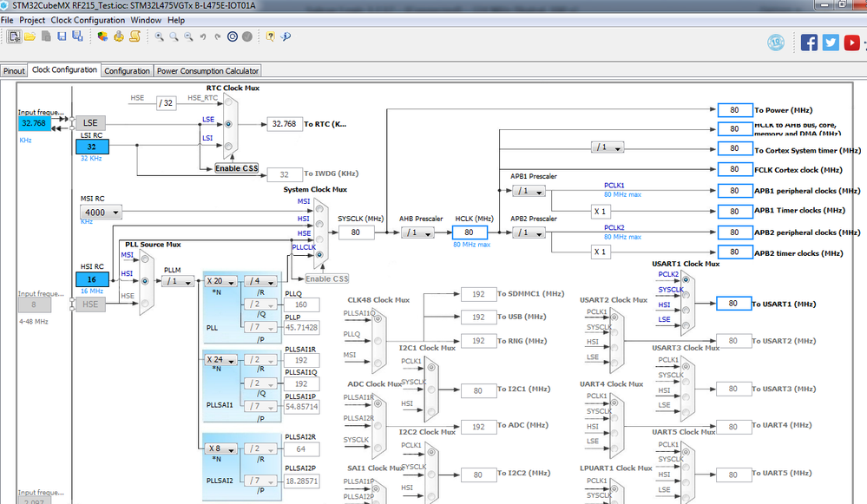Open the Facebook link icon

coord(809,43)
